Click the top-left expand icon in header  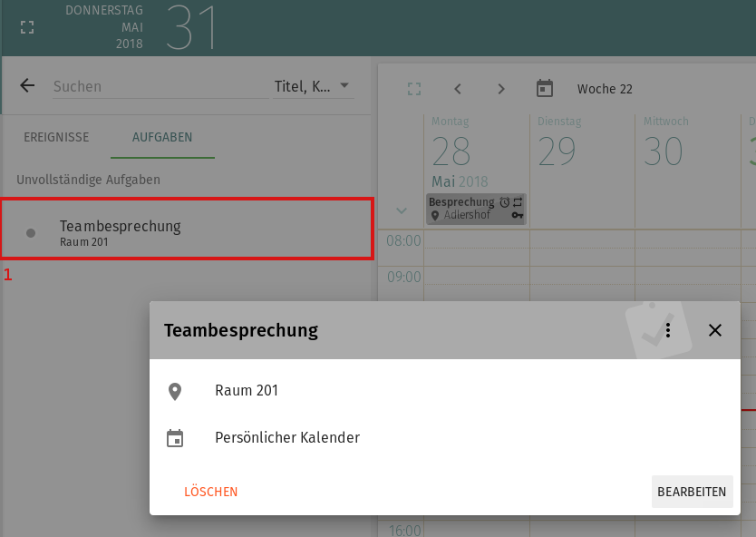(27, 27)
